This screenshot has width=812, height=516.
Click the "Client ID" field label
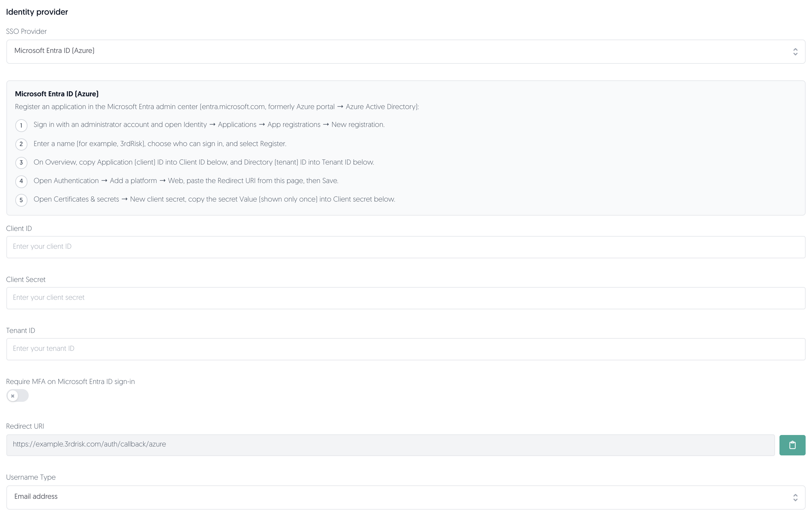tap(19, 228)
